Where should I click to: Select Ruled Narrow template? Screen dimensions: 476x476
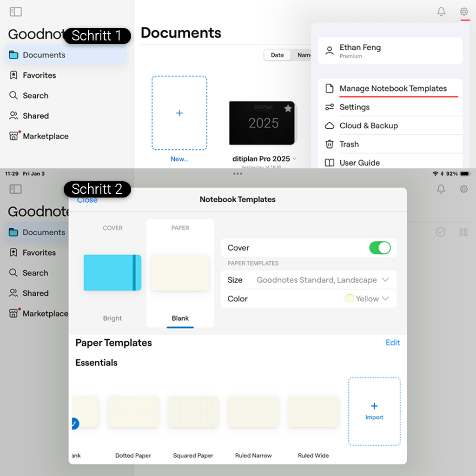(253, 412)
